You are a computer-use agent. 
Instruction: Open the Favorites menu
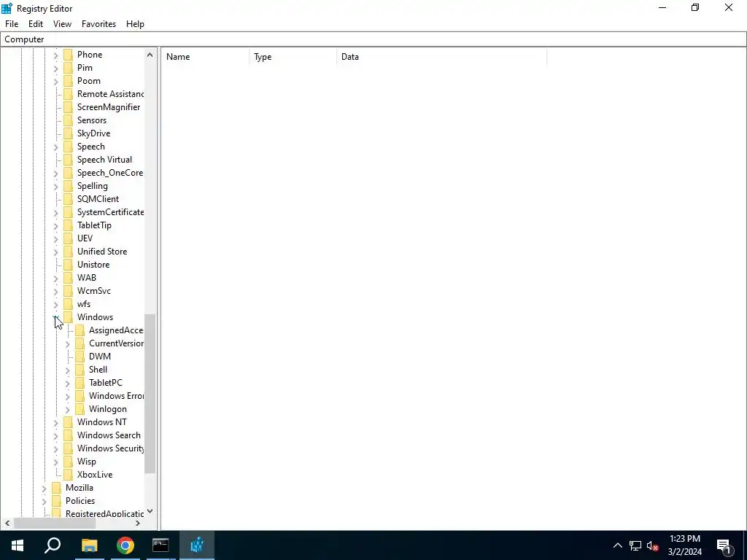point(98,24)
